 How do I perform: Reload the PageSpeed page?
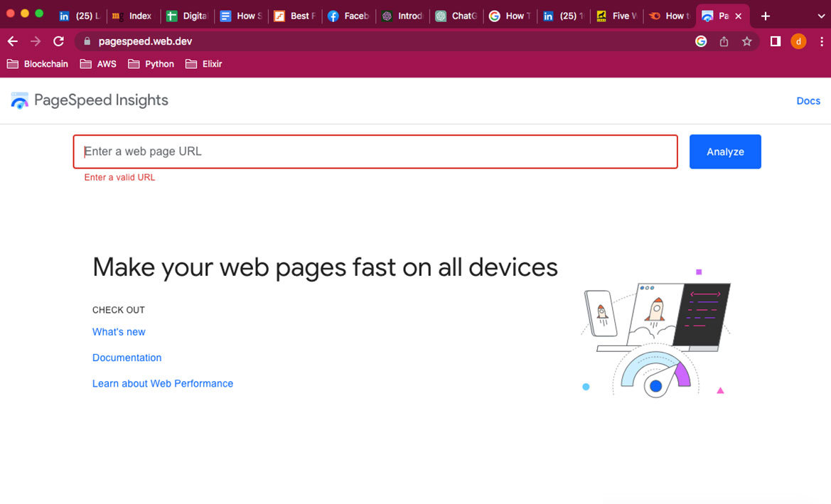[x=59, y=41]
